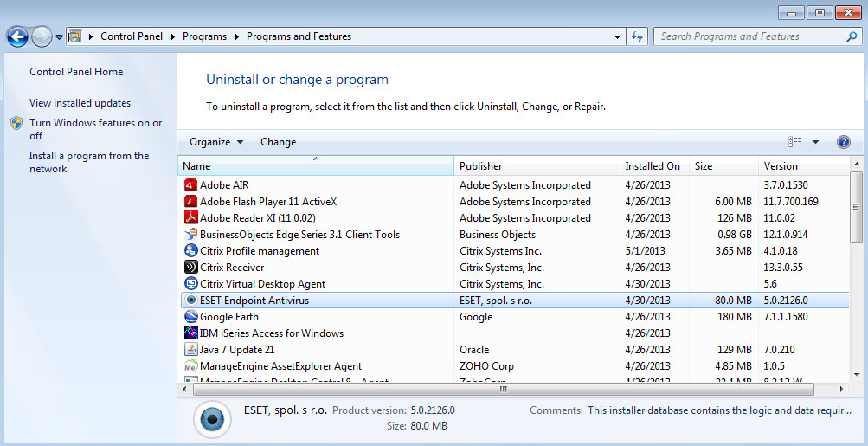868x446 pixels.
Task: Click the search magnifier icon
Action: tap(852, 36)
